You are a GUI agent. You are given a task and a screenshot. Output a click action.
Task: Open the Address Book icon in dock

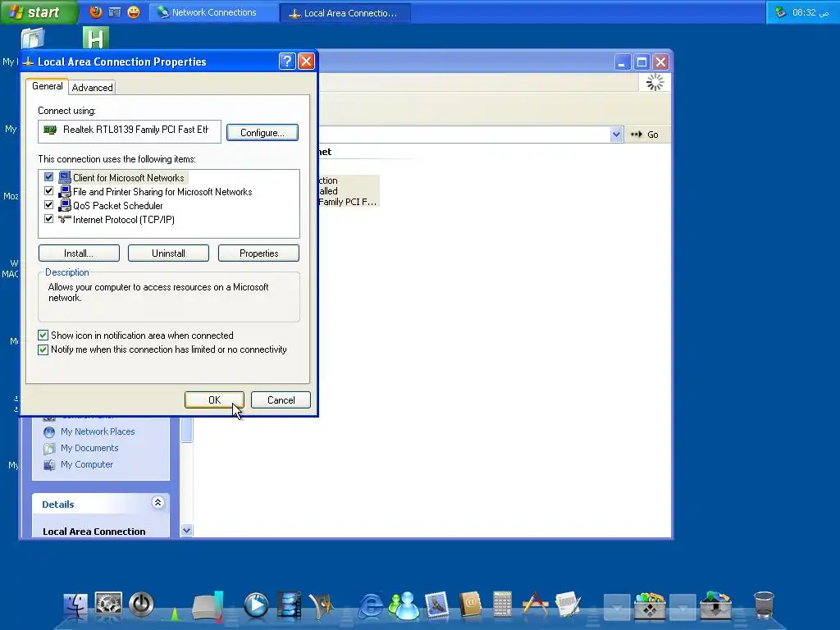click(x=470, y=606)
